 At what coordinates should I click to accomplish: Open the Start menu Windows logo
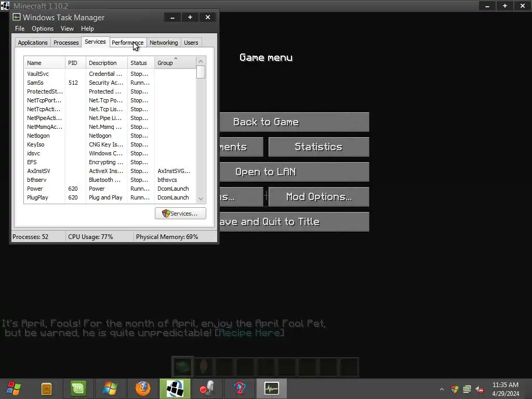(x=14, y=389)
